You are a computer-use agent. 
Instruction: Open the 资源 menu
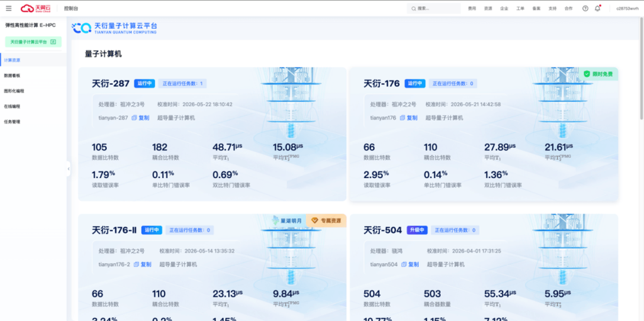click(488, 8)
